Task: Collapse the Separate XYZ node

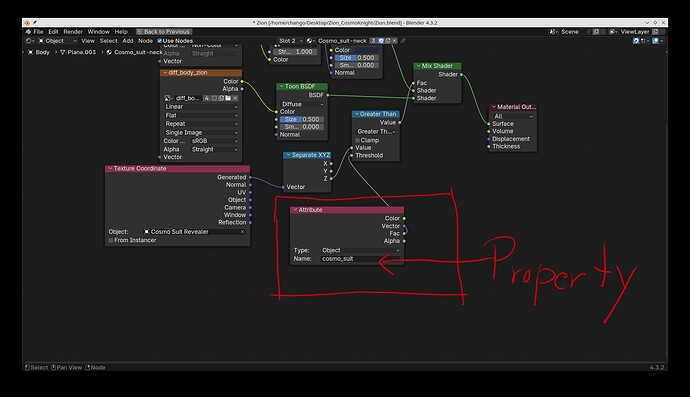Action: pyautogui.click(x=288, y=155)
